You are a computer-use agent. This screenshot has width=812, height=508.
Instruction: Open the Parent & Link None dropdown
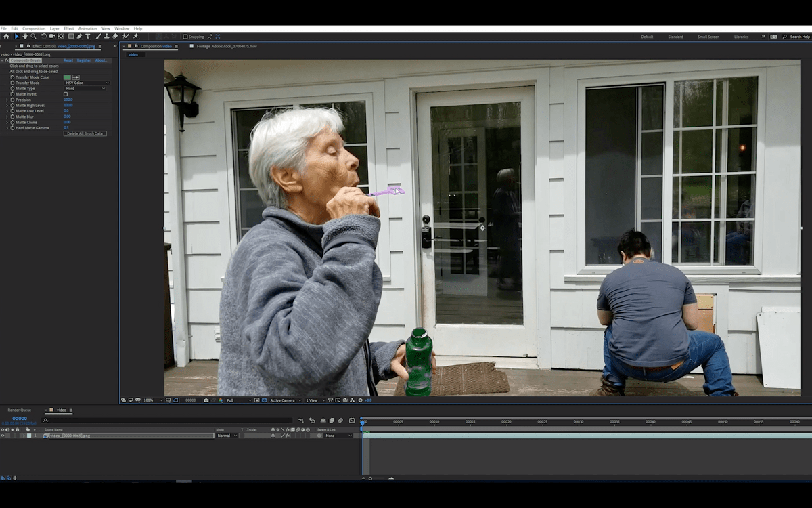338,436
